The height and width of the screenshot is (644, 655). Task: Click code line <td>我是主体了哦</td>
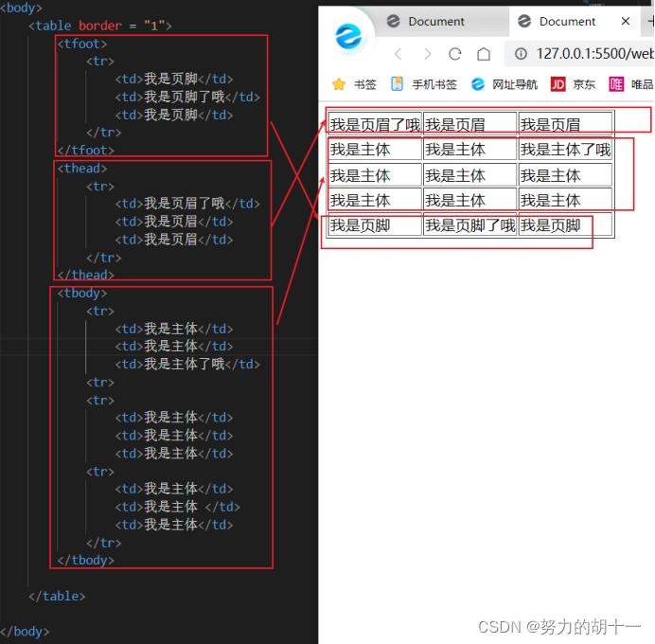pos(187,364)
